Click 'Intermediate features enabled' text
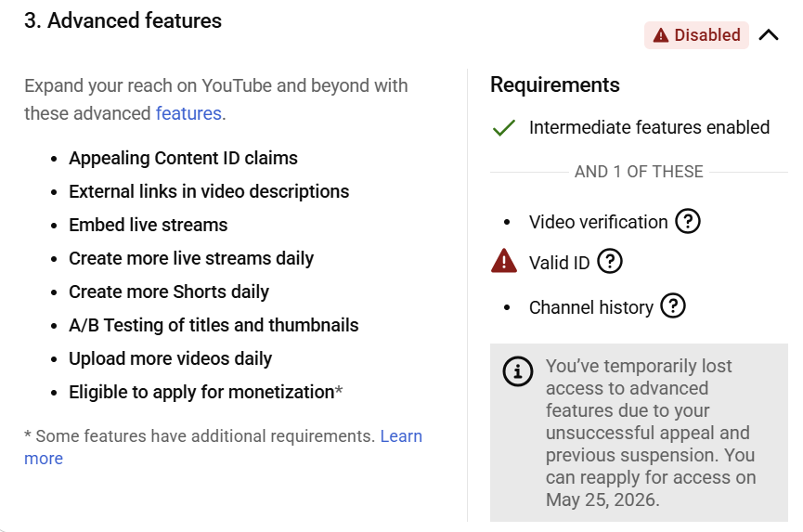Image resolution: width=803 pixels, height=532 pixels. coord(650,127)
